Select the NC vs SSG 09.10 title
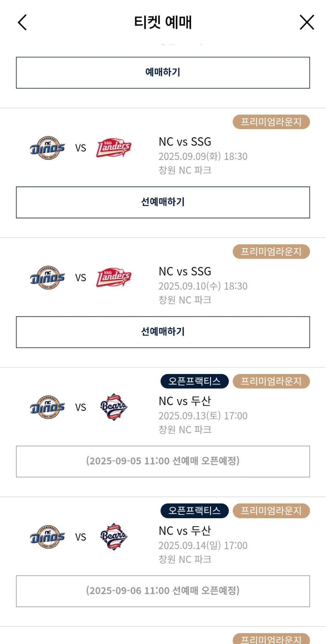The image size is (326, 644). (x=185, y=271)
